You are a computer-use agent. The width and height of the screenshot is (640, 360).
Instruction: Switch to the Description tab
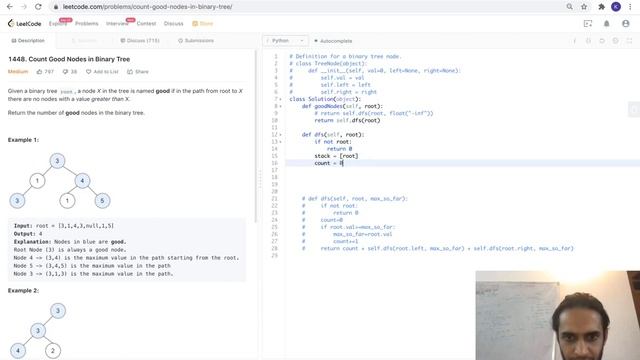coord(28,41)
